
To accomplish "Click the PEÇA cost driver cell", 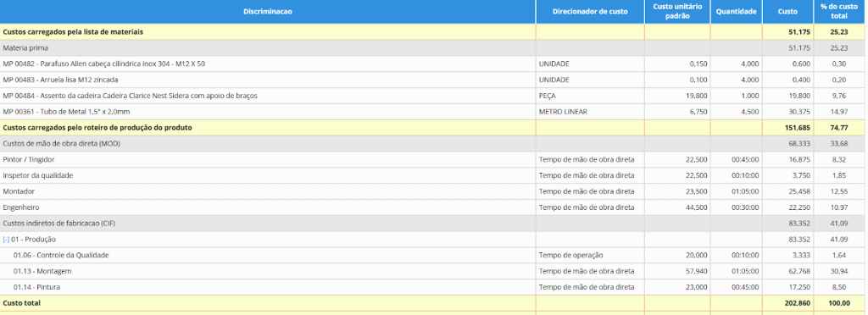I will pyautogui.click(x=590, y=96).
